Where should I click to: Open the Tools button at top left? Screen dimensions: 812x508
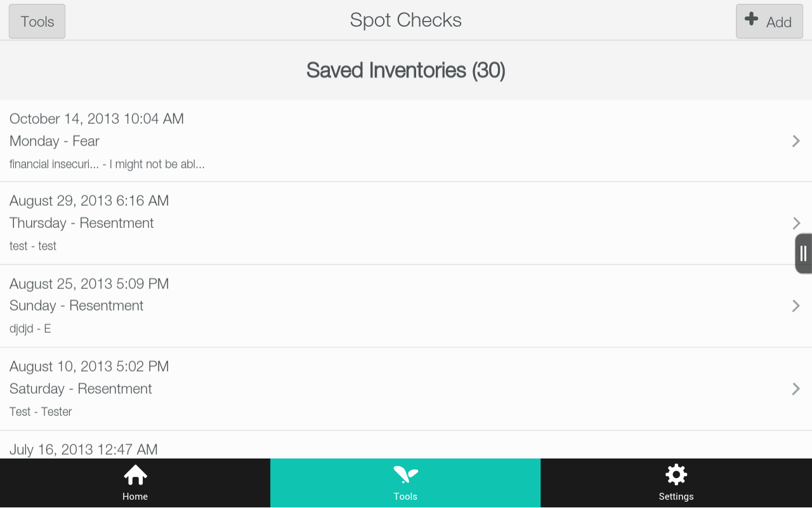point(36,21)
